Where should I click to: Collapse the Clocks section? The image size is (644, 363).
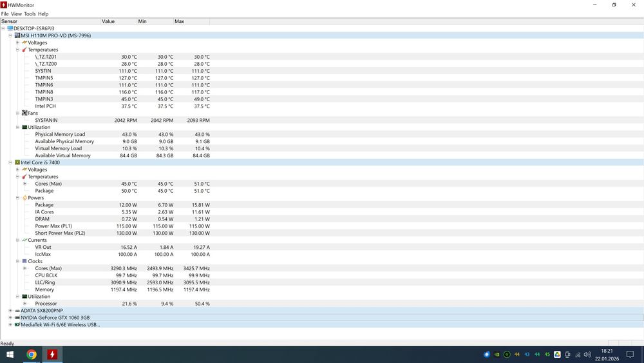click(17, 261)
